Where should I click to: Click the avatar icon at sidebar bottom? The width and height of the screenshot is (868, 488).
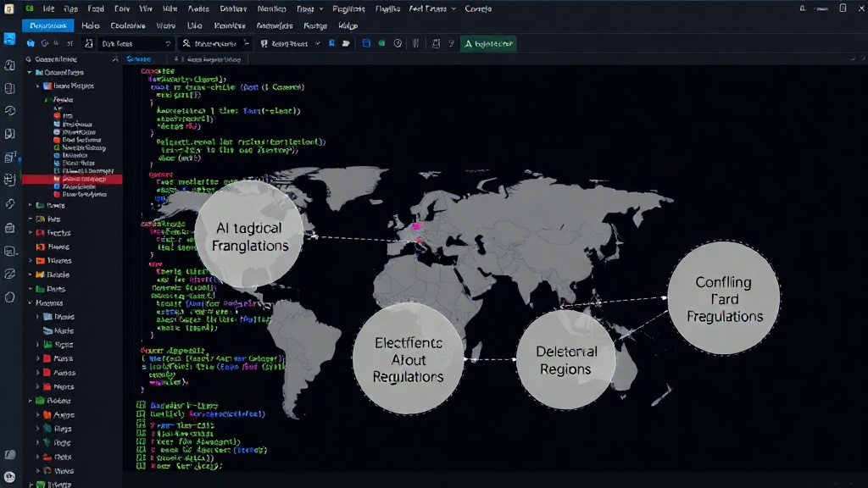[x=9, y=476]
